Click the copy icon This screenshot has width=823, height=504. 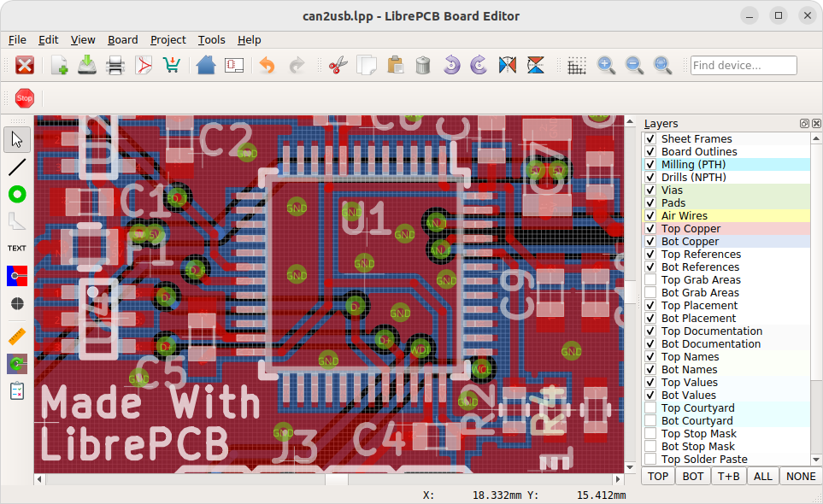[x=367, y=65]
